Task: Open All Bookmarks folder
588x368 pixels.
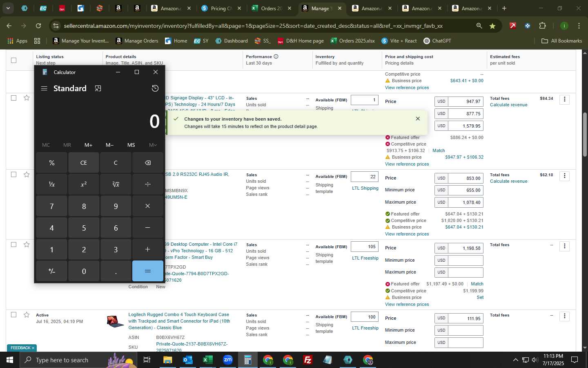Action: point(561,41)
